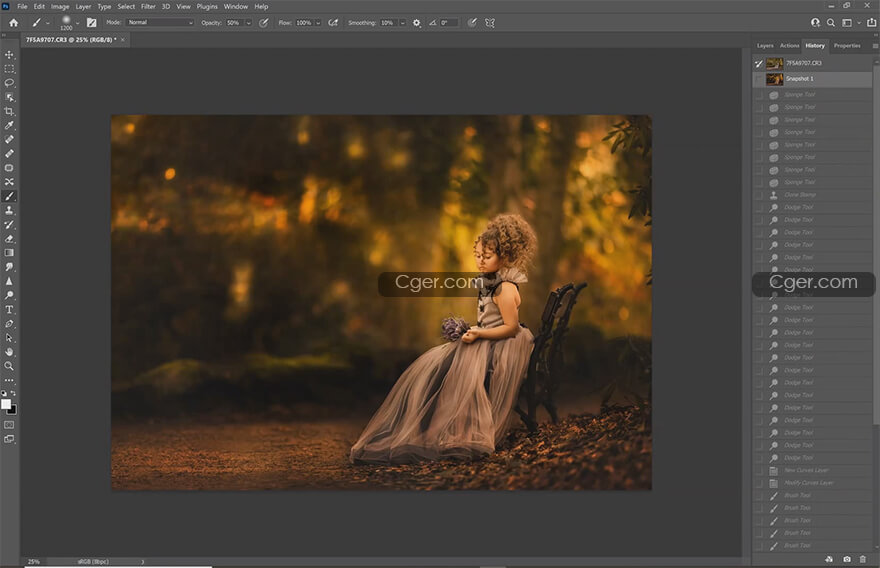Image resolution: width=880 pixels, height=568 pixels.
Task: Set history brush source to Snapshot 1
Action: point(759,79)
